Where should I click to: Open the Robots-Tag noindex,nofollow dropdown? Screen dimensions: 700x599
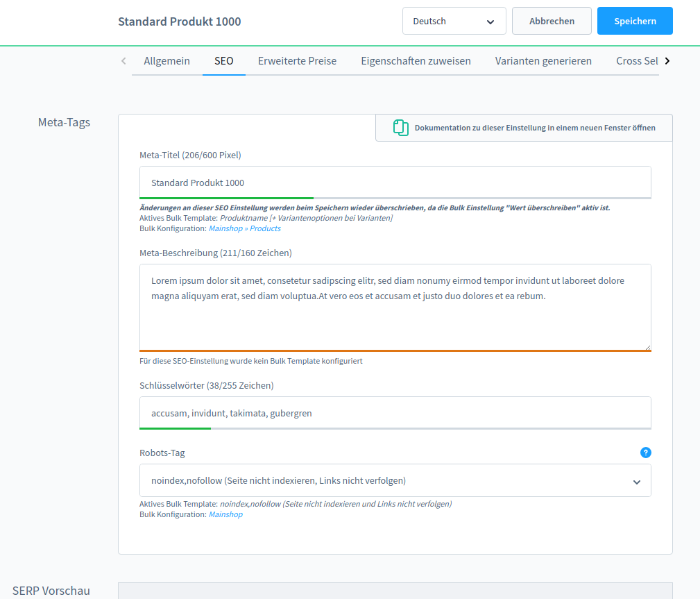(395, 480)
